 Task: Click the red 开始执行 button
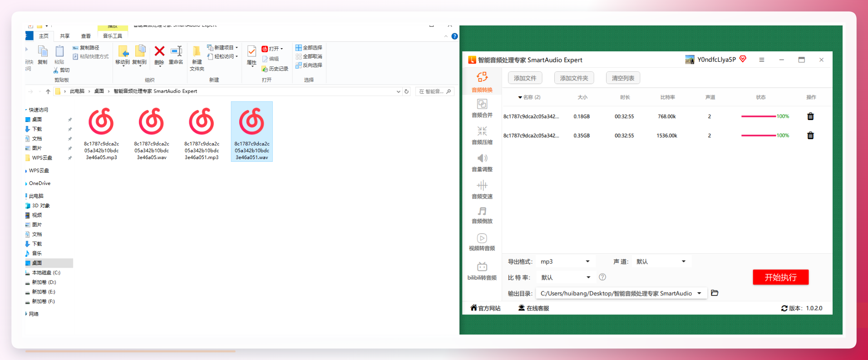[x=780, y=277]
